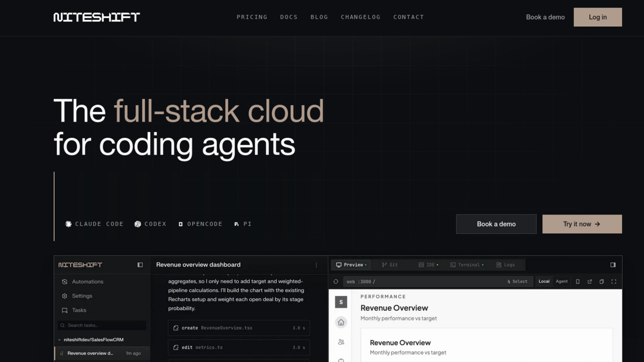The width and height of the screenshot is (644, 362).
Task: Open the Pricing page
Action: (x=252, y=17)
